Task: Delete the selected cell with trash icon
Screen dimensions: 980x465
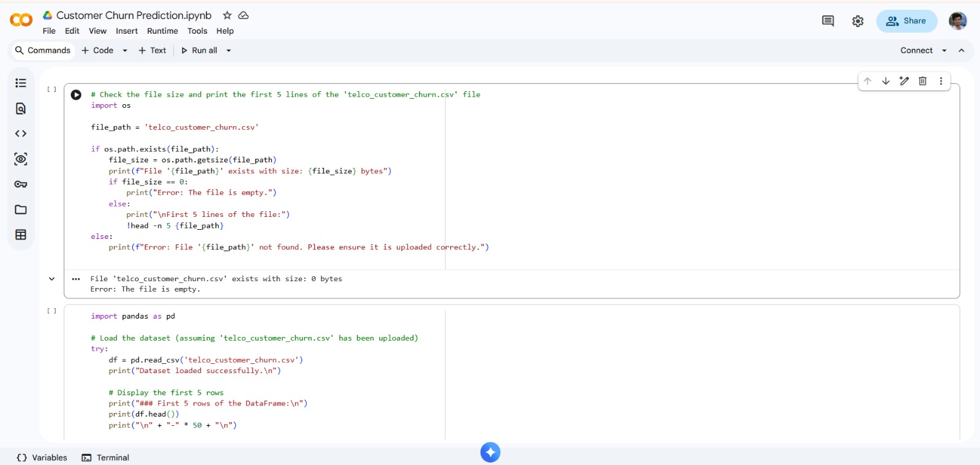Action: tap(922, 81)
